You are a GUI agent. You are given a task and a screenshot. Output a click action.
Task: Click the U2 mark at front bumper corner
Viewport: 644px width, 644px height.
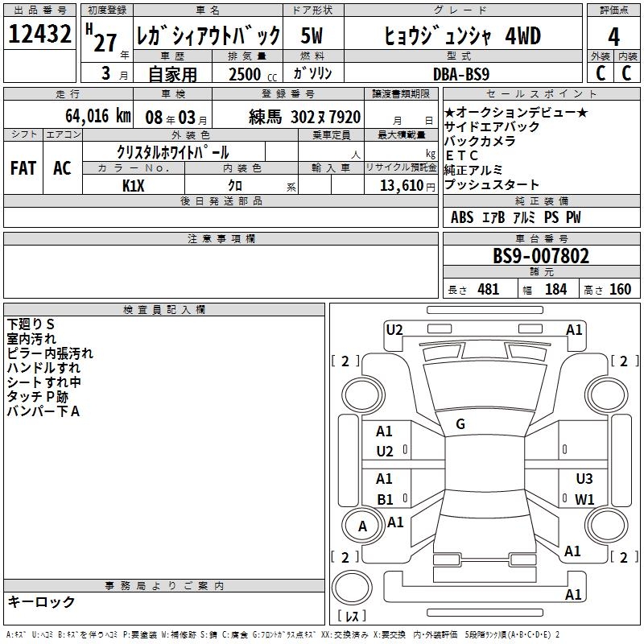[394, 329]
